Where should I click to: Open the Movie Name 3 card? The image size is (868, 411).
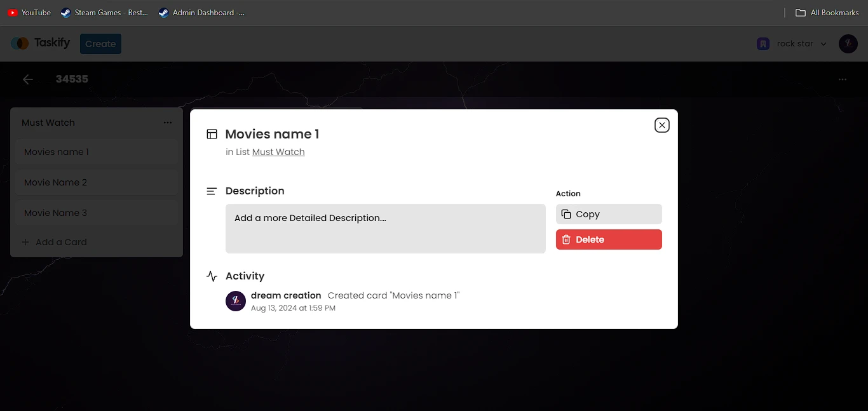coord(97,213)
